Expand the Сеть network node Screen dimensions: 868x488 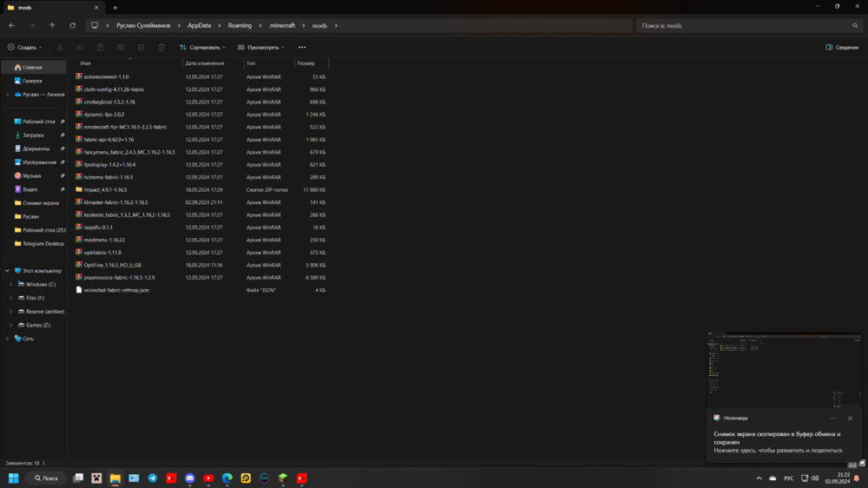tap(7, 339)
